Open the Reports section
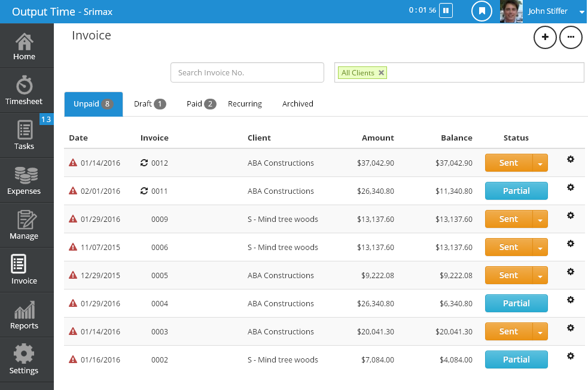The image size is (588, 390). [24, 315]
